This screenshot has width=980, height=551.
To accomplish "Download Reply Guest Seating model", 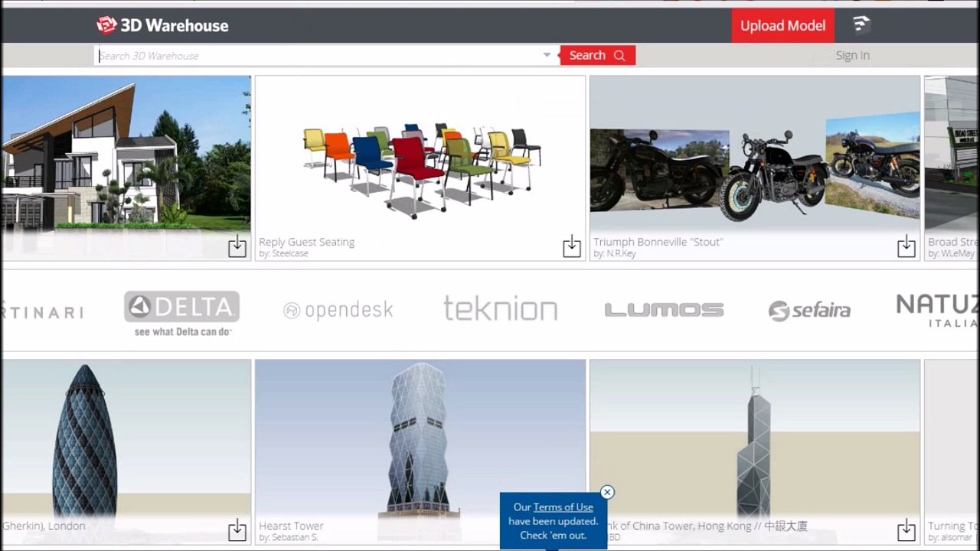I will (x=572, y=246).
